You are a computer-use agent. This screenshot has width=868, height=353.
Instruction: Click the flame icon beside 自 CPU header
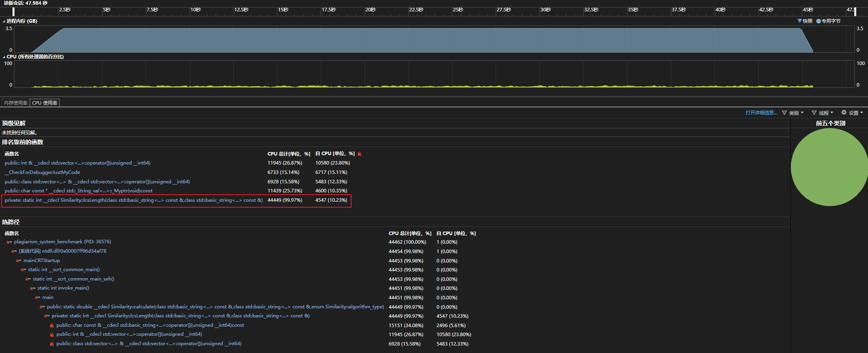tap(359, 154)
